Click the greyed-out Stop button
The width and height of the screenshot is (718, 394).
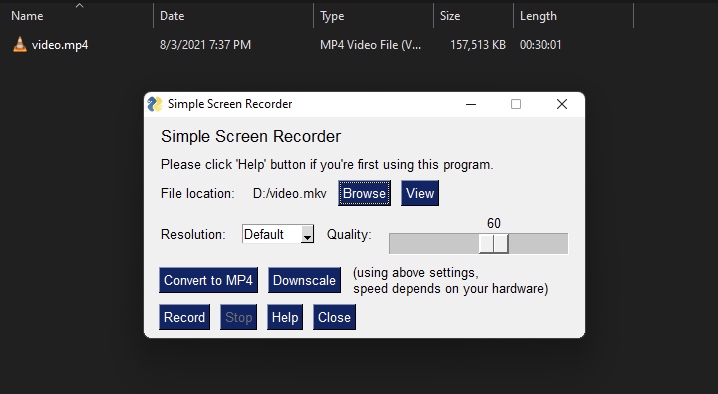click(239, 317)
